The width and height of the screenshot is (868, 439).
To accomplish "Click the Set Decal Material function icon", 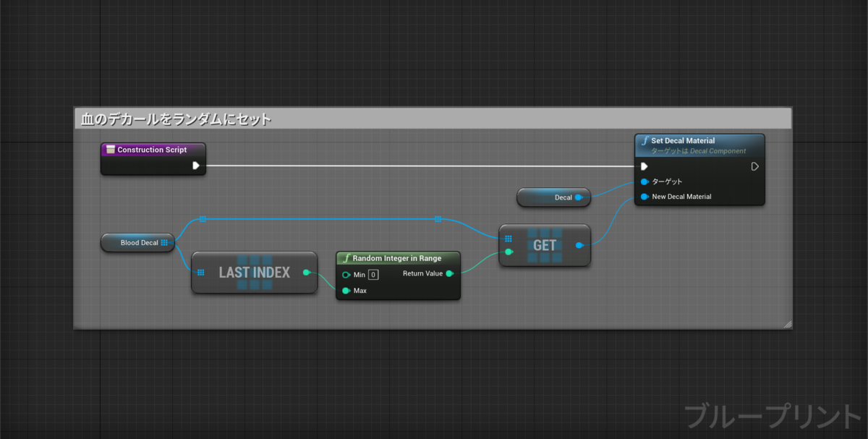I will (644, 141).
